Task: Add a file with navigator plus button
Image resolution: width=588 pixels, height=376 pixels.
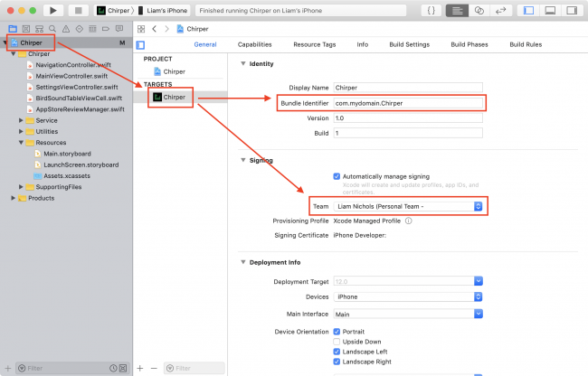Action: (x=8, y=368)
